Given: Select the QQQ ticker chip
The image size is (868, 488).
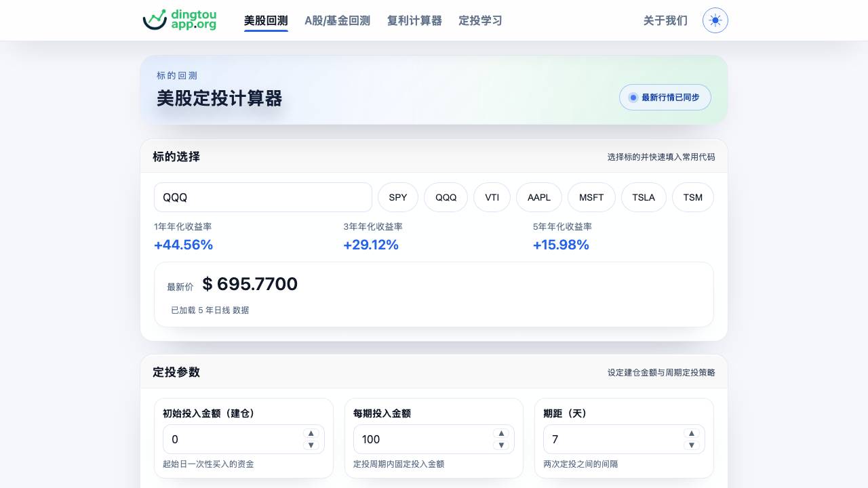Looking at the screenshot, I should 446,197.
